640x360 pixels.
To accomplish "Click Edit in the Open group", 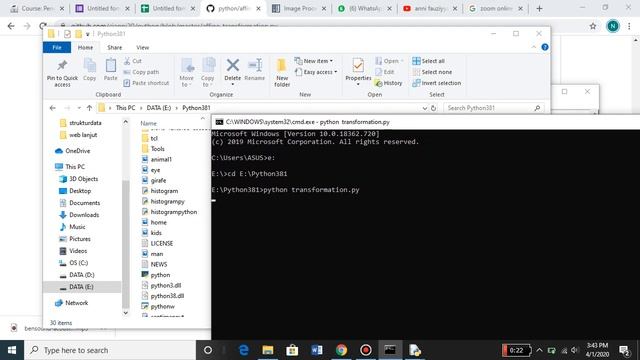I will pos(385,72).
